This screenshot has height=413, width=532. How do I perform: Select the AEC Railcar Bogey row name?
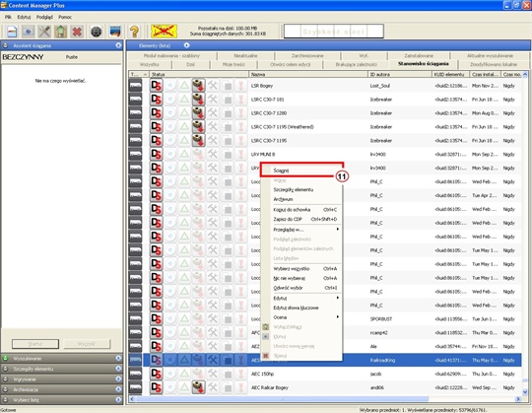(x=270, y=387)
